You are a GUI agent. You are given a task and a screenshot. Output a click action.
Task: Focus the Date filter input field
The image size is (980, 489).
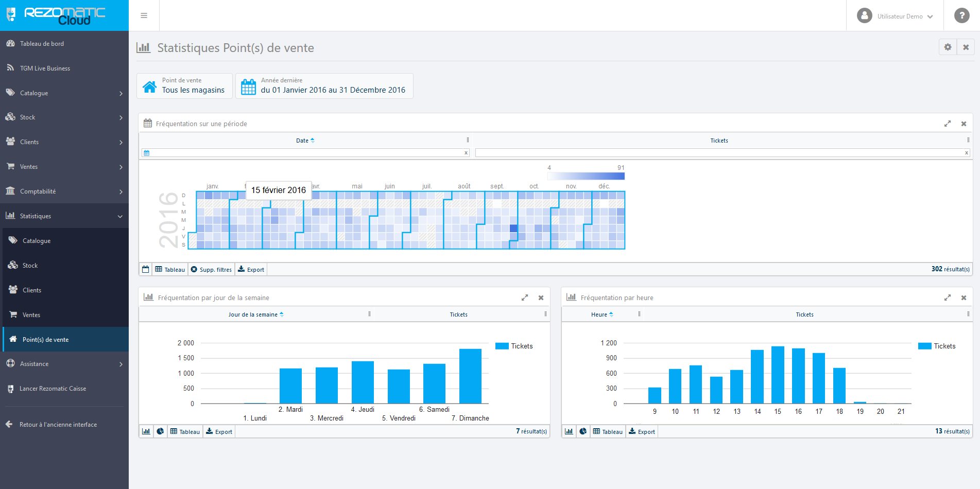[x=306, y=153]
